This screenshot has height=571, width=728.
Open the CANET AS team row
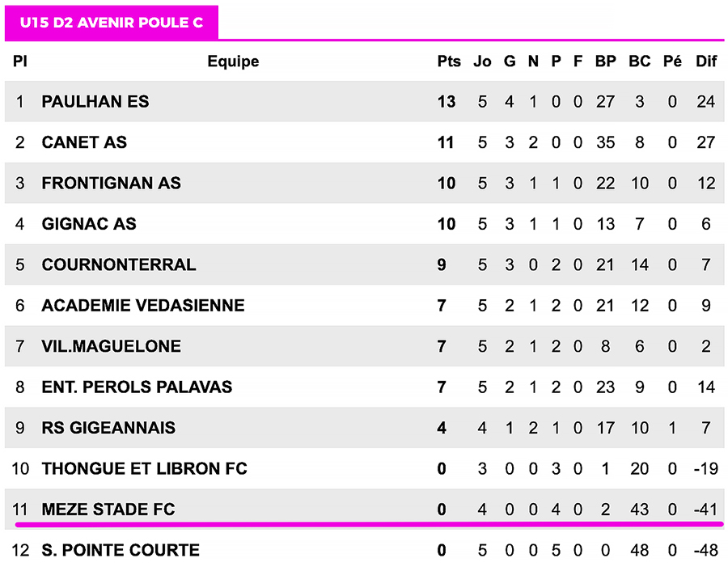(84, 142)
